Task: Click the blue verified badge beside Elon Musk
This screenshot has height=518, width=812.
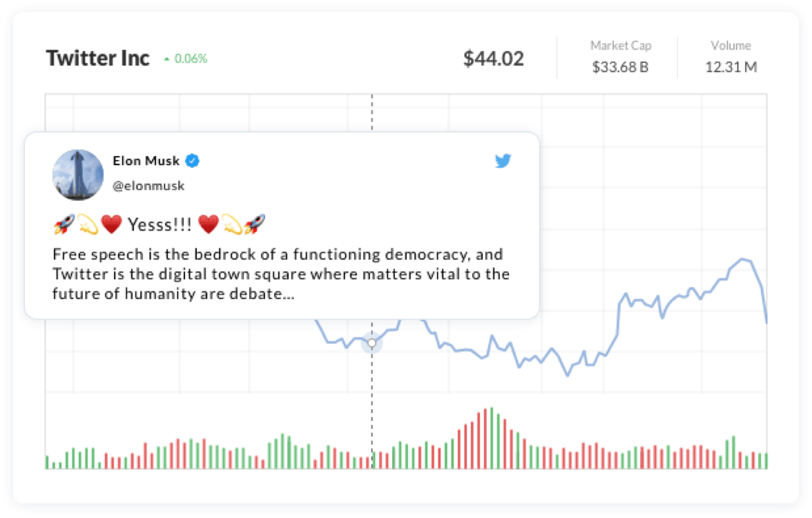Action: pos(193,161)
